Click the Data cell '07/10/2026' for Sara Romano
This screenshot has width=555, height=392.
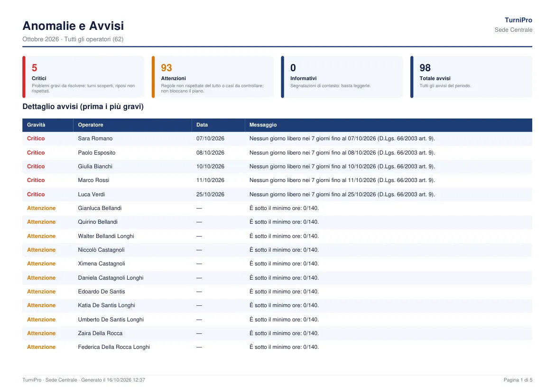(210, 139)
